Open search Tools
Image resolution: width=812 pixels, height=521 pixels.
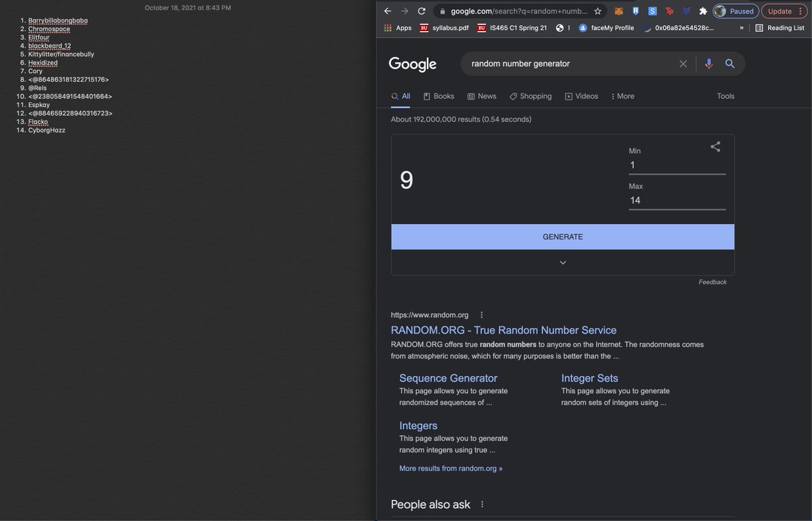(x=725, y=96)
